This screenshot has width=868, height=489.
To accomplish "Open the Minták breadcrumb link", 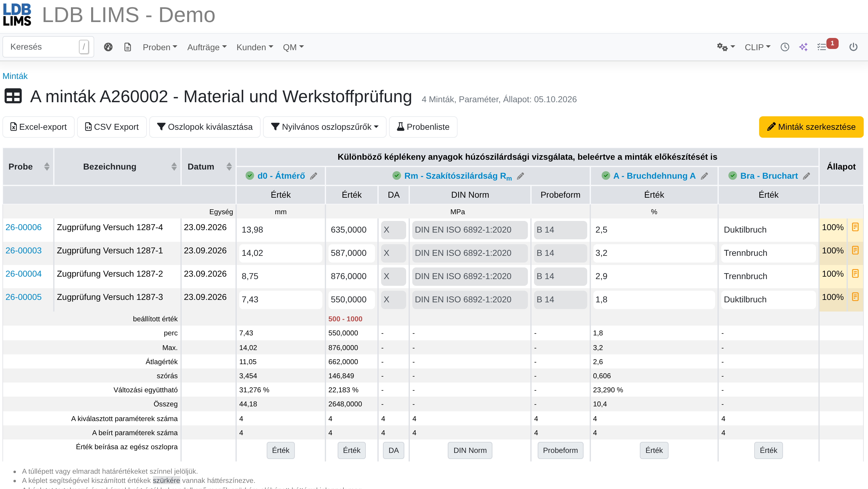I will [x=15, y=76].
